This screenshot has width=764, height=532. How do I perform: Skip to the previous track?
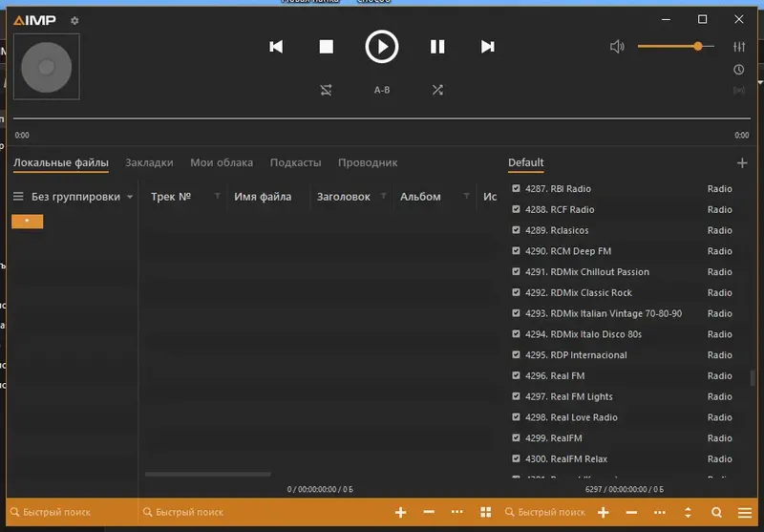coord(276,47)
